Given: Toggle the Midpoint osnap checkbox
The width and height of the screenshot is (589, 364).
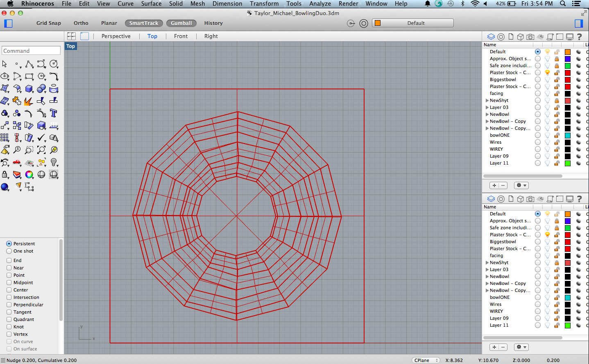Looking at the screenshot, I should (9, 283).
